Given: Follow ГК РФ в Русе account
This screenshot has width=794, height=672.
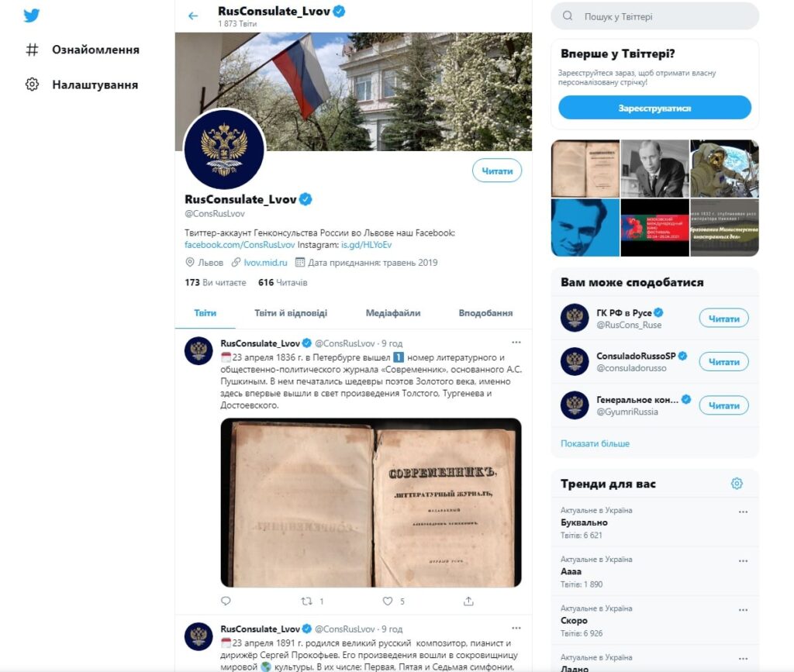Looking at the screenshot, I should [723, 319].
